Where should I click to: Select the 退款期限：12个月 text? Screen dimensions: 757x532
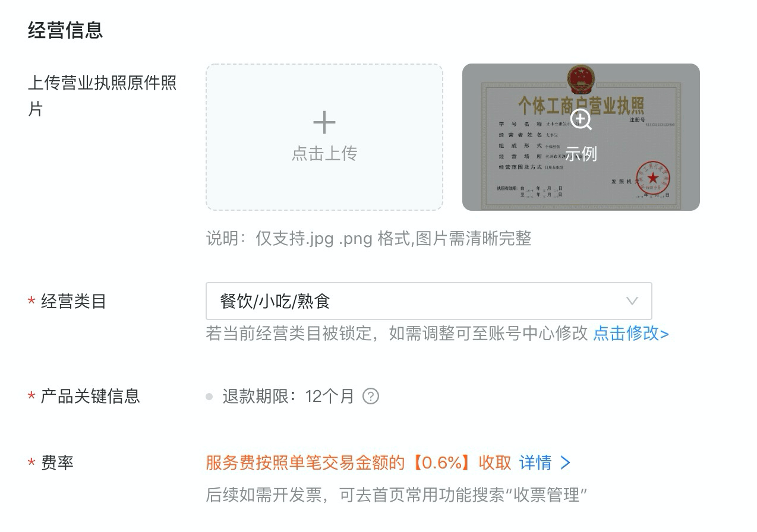(288, 396)
